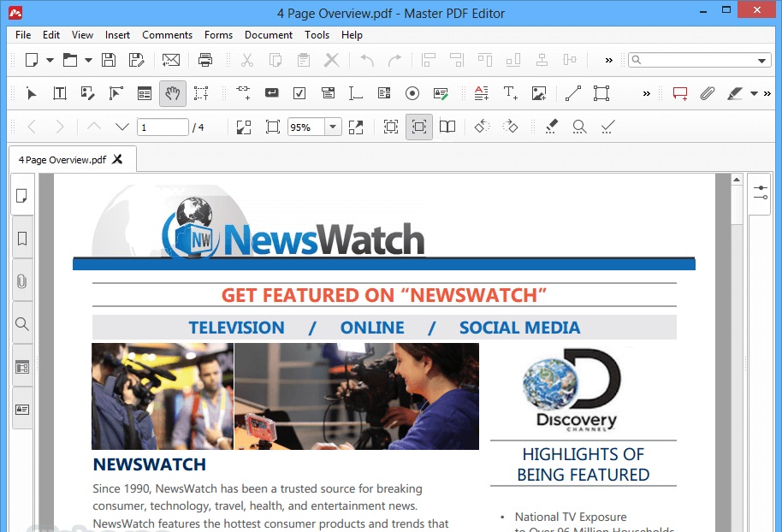Select the Edit Document arrow tool
Screen dimensions: 782x532
32,93
